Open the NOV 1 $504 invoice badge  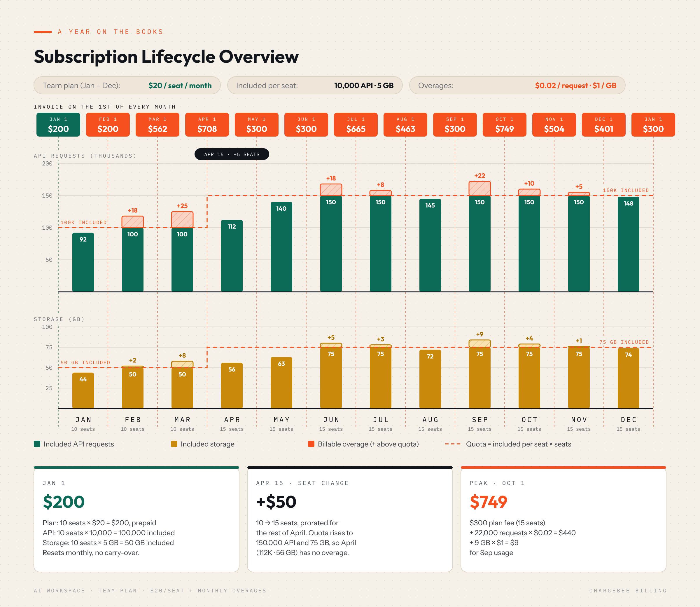554,125
